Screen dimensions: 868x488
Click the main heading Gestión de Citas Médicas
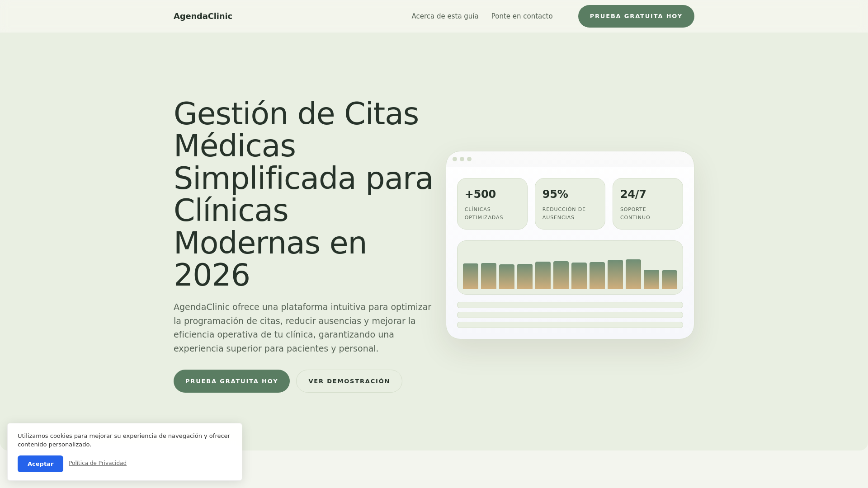(303, 194)
